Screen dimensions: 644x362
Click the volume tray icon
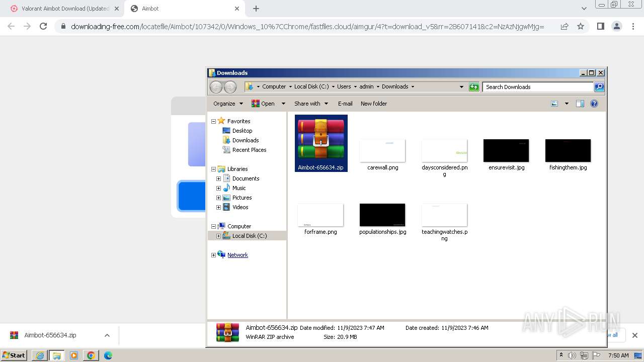(x=572, y=355)
